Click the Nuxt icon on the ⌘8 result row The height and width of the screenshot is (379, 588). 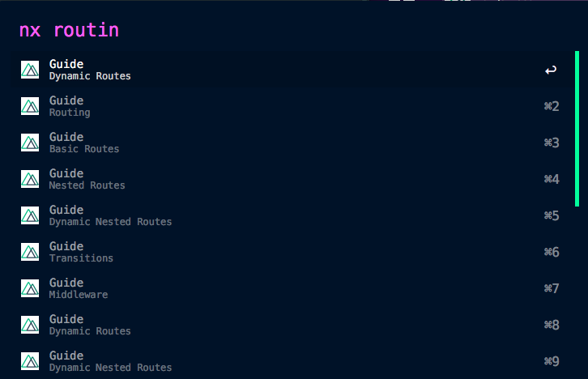click(30, 325)
